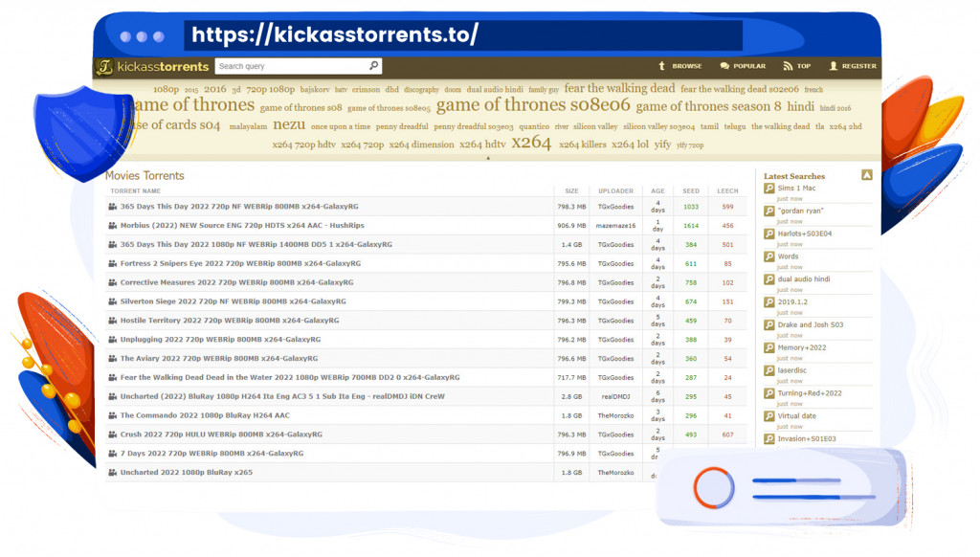Collapse the tag cloud with small arrow
This screenshot has width=980, height=557.
click(488, 158)
